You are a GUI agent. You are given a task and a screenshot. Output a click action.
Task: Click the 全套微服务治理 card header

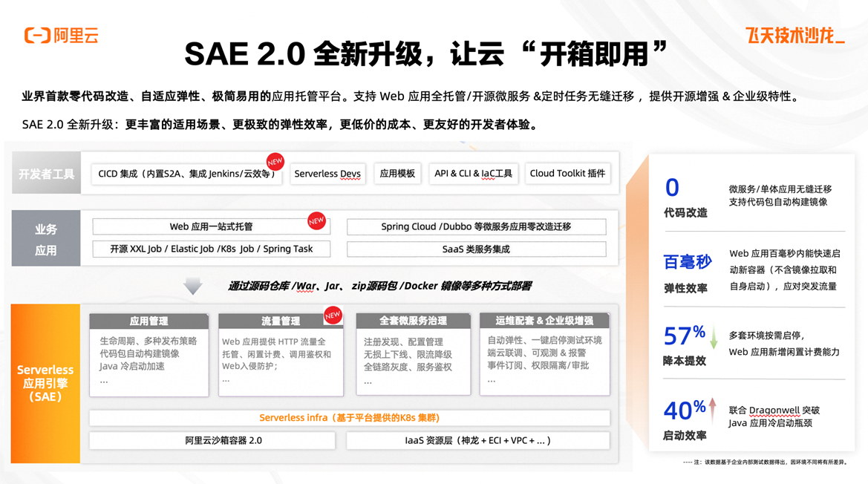pyautogui.click(x=413, y=321)
